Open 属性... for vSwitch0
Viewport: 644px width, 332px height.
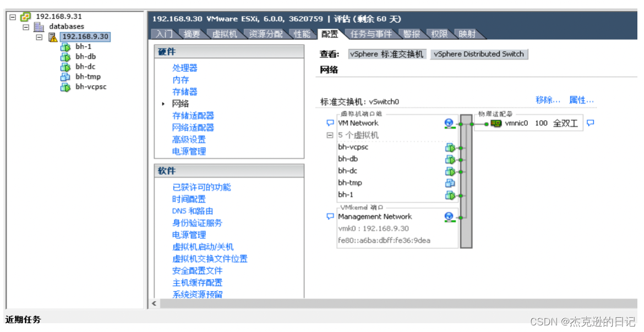point(582,100)
